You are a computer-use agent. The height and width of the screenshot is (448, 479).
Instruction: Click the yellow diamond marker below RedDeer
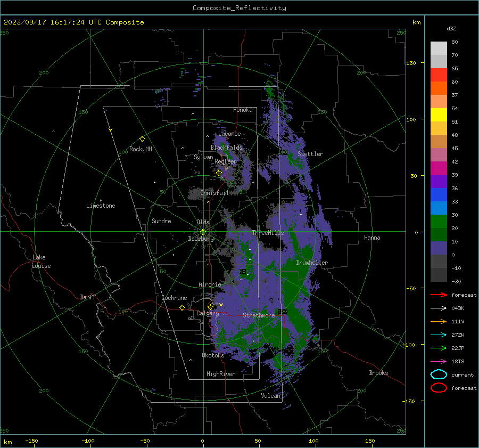pyautogui.click(x=219, y=173)
